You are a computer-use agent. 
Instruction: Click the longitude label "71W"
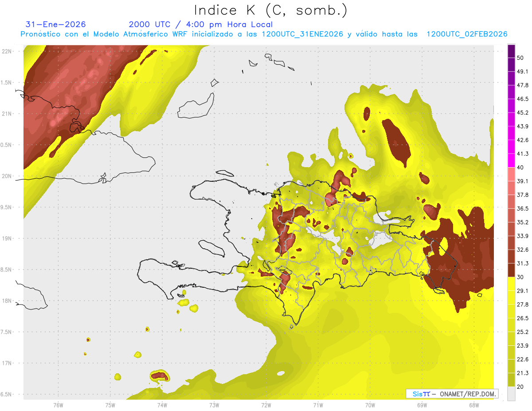point(318,405)
